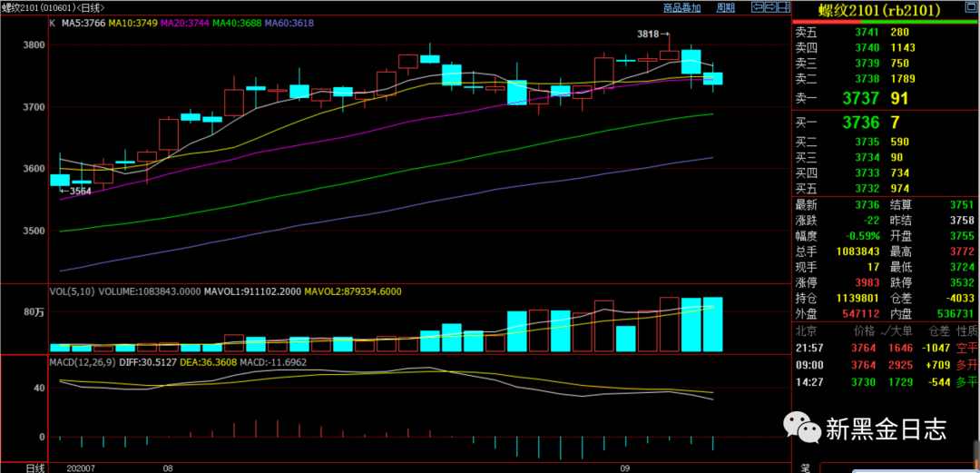
Task: Click the 3800 price axis label
Action: tap(34, 45)
